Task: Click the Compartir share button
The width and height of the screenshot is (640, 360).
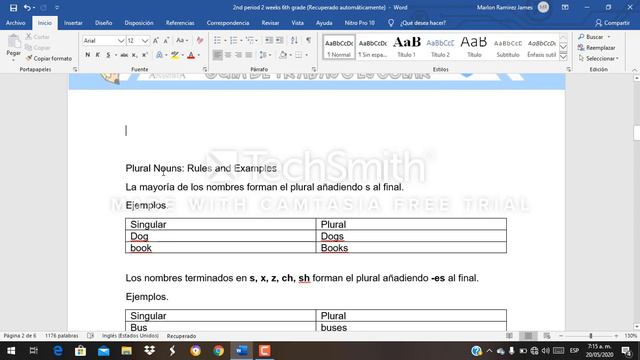Action: point(612,23)
